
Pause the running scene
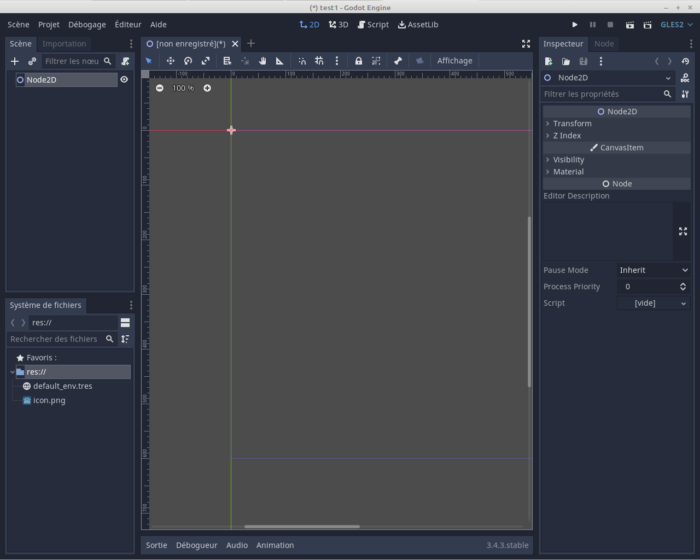tap(593, 25)
